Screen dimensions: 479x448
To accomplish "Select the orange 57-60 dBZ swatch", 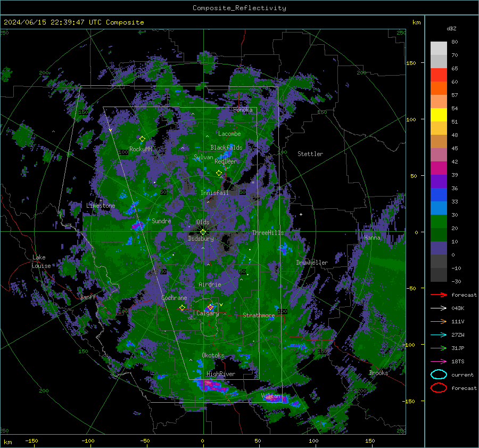I will point(439,88).
